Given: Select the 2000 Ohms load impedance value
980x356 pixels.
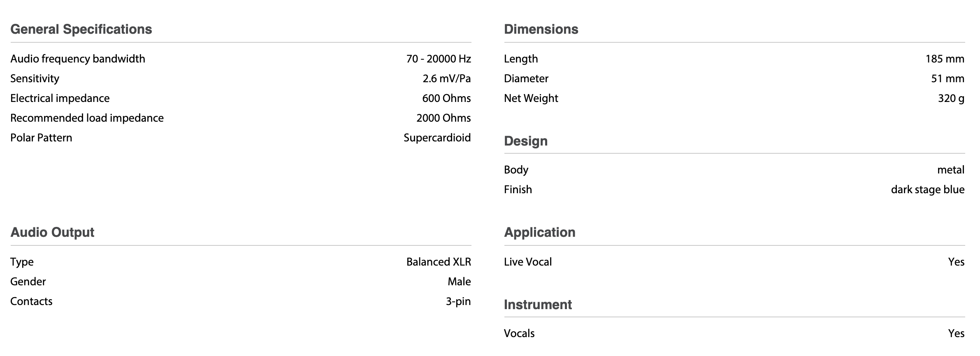Looking at the screenshot, I should 443,118.
